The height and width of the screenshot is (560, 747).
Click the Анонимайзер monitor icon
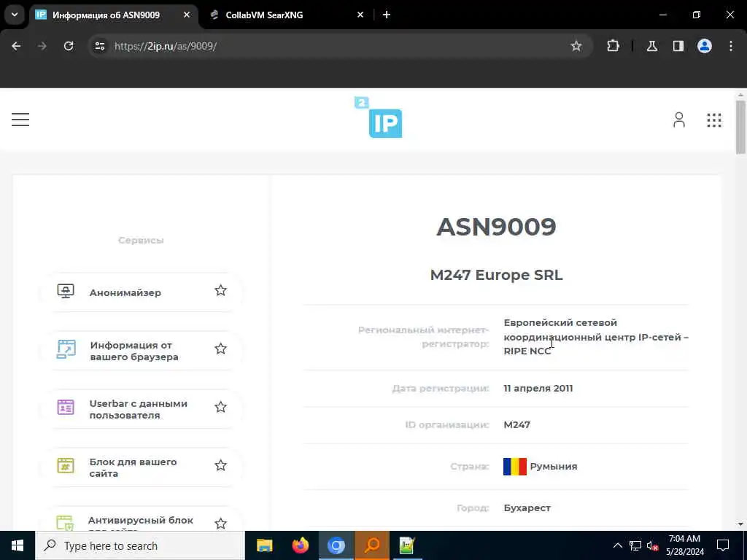(x=66, y=291)
